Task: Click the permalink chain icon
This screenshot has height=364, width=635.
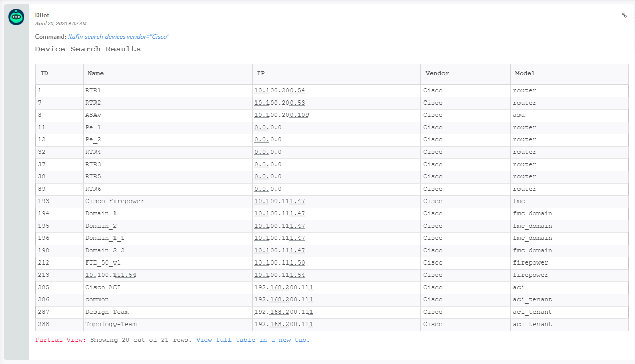Action: [x=624, y=15]
